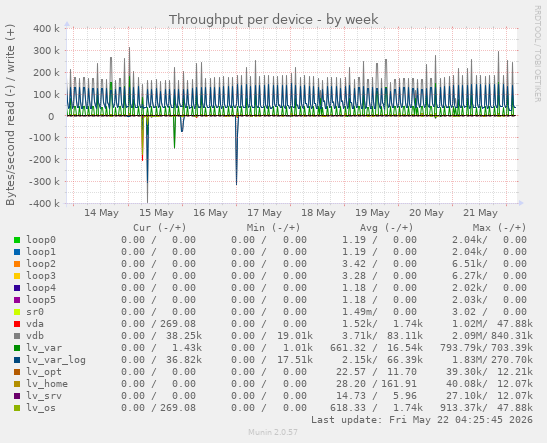Click the '19 May' x-axis label
The image size is (547, 443).
pos(373,213)
